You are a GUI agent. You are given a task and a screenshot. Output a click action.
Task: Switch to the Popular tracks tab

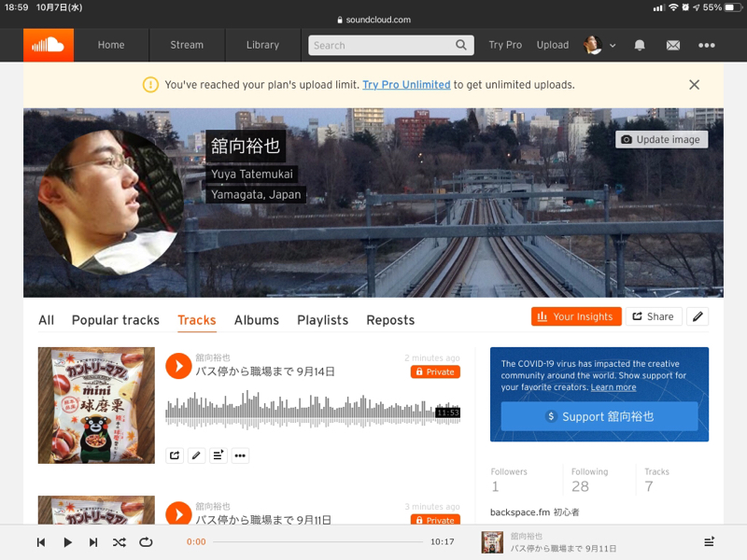pyautogui.click(x=116, y=320)
